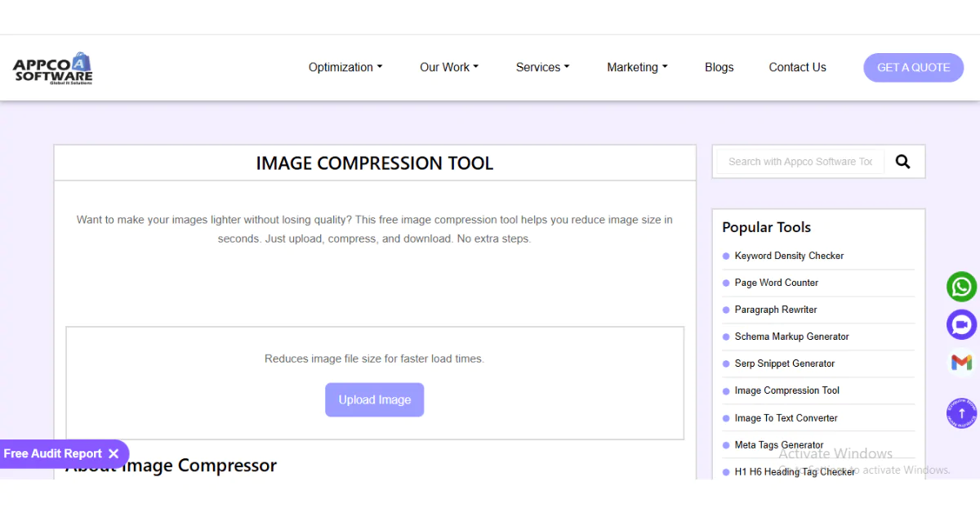The height and width of the screenshot is (513, 980).
Task: Expand the Marketing menu
Action: click(637, 67)
